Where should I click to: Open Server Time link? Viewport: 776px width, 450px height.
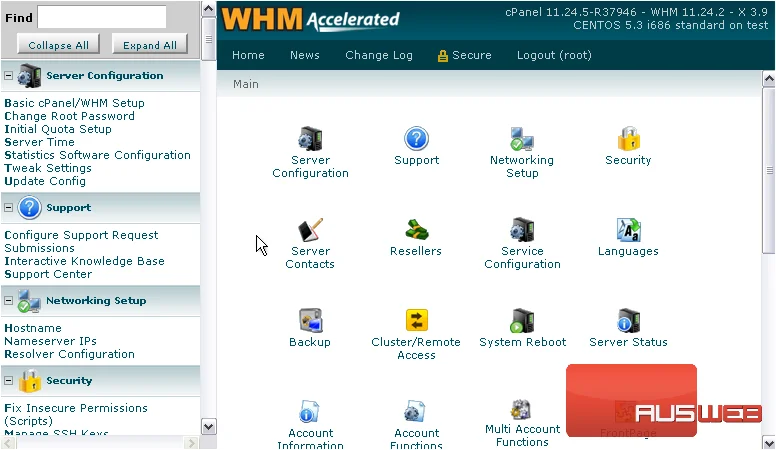(x=39, y=142)
